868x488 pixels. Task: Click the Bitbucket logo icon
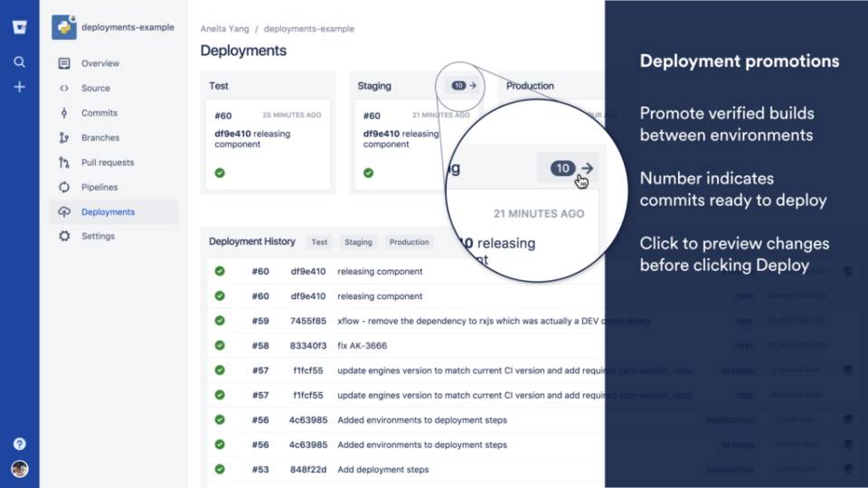19,27
